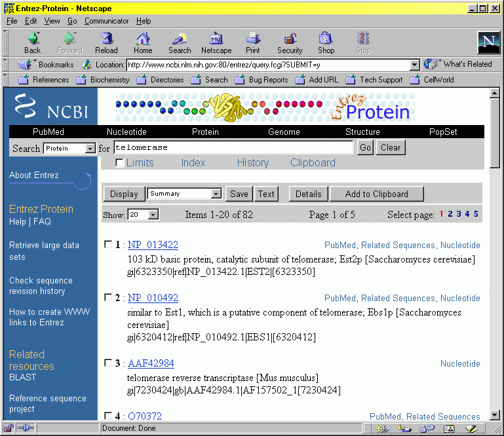504x436 pixels.
Task: Open the Biochemistry bookmark folder
Action: [x=103, y=80]
